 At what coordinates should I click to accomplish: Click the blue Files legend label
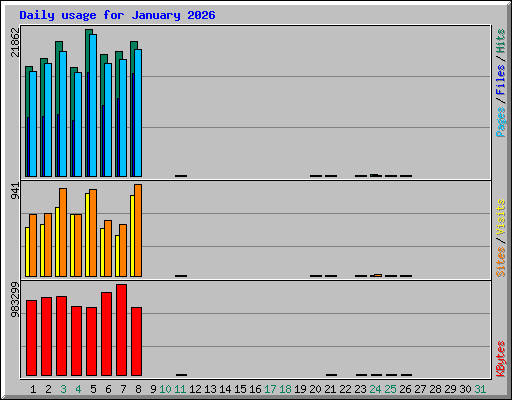500,79
